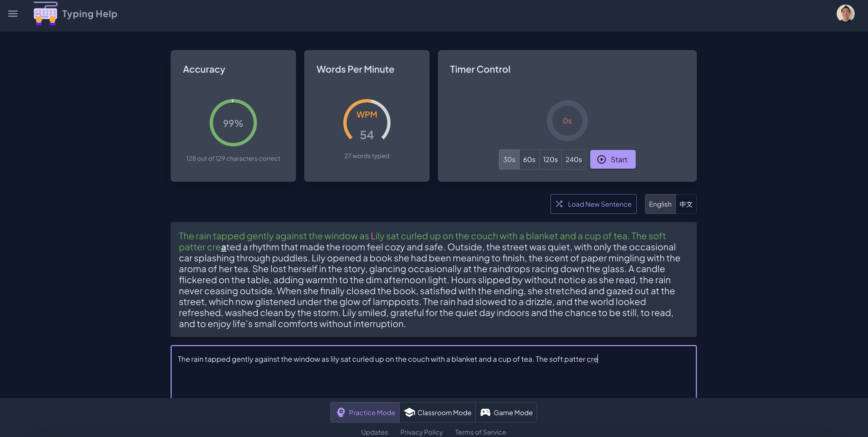Image resolution: width=868 pixels, height=437 pixels.
Task: Enable the 240s timer option
Action: pos(573,159)
